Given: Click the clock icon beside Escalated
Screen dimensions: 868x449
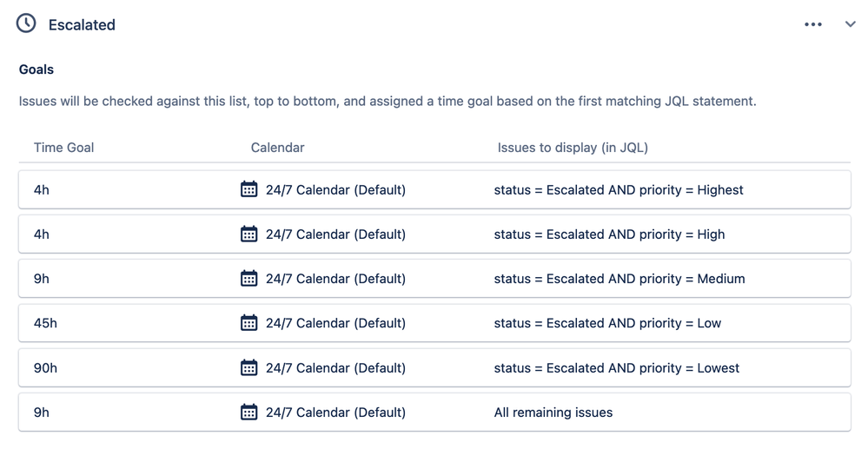Looking at the screenshot, I should [26, 23].
